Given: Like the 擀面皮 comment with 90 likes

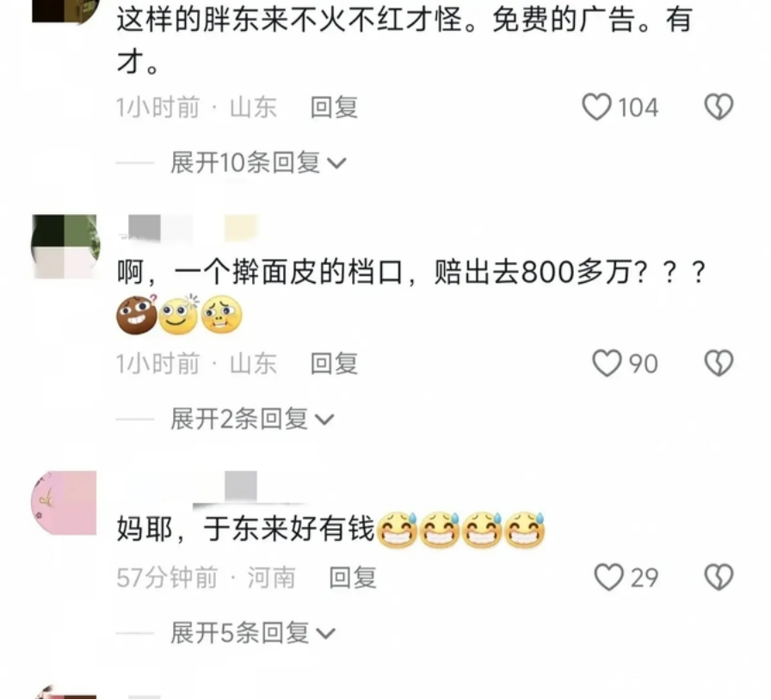Looking at the screenshot, I should [607, 363].
